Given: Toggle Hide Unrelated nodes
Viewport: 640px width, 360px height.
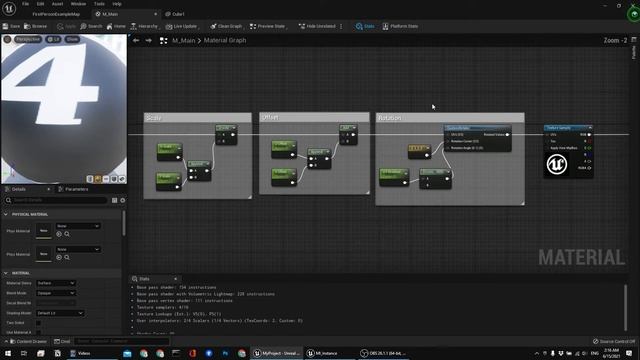Looking at the screenshot, I should point(317,26).
